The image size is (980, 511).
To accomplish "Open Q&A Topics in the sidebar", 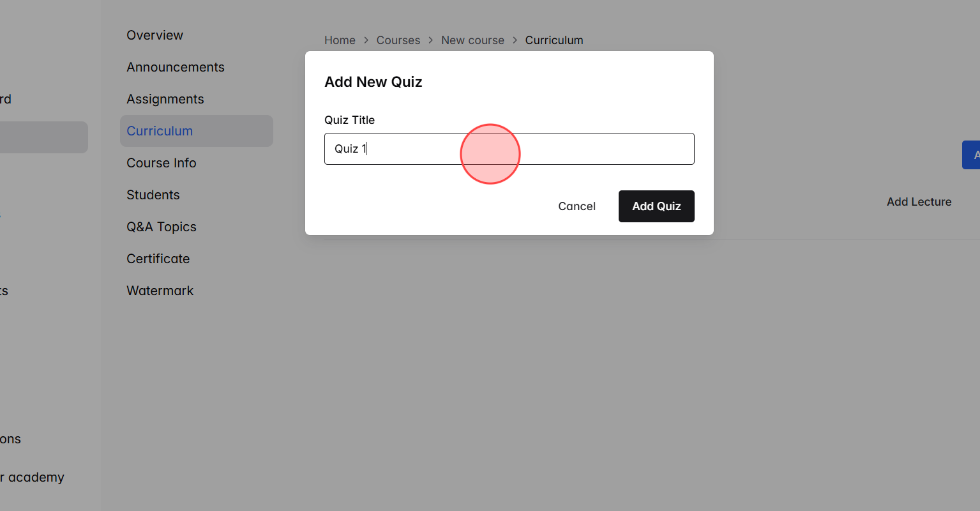I will (x=162, y=227).
